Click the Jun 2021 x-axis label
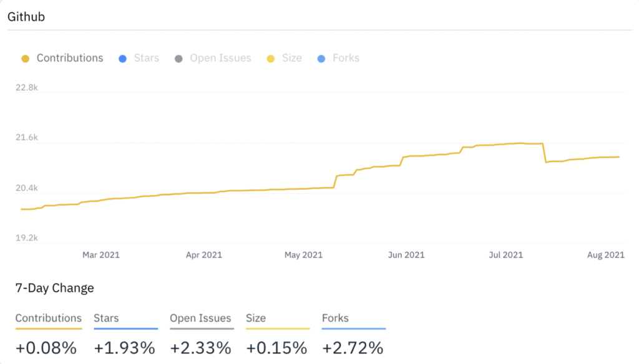Screen dimensions: 639x364 pyautogui.click(x=406, y=254)
